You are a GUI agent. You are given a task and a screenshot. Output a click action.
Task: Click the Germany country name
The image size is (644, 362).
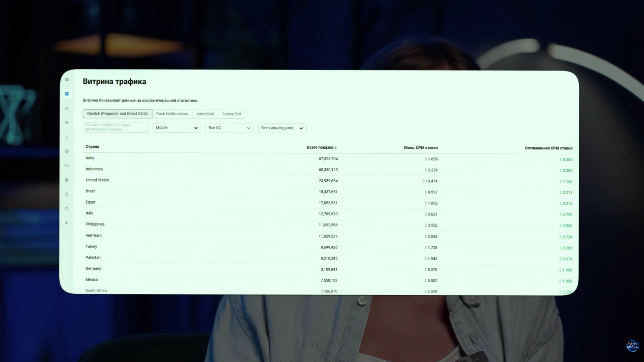93,268
